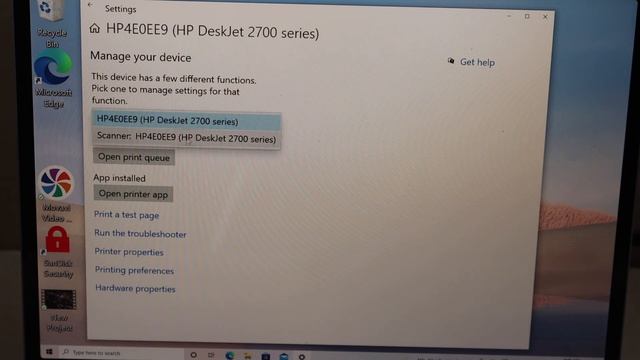Run the troubleshooter link
This screenshot has width=640, height=360.
click(140, 233)
